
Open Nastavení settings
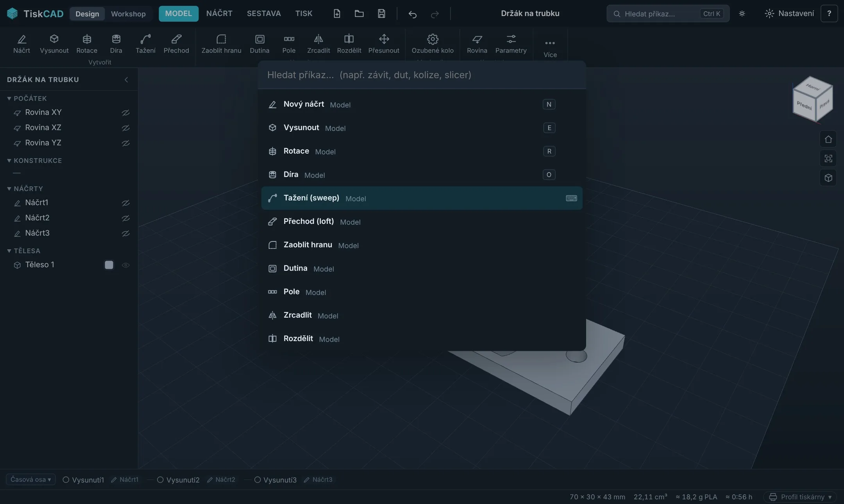[x=789, y=14]
